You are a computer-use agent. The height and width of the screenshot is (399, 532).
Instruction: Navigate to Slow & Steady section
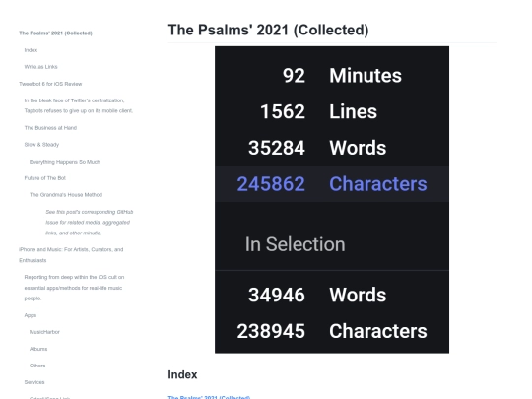click(41, 145)
